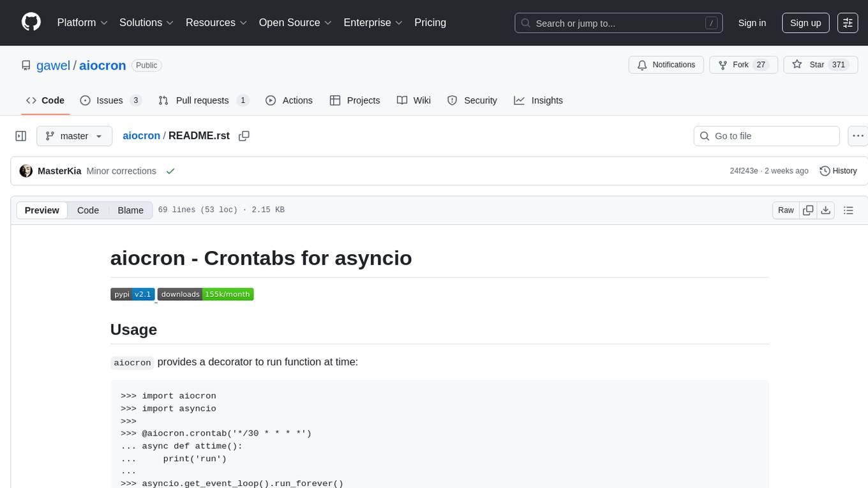The image size is (868, 488).
Task: Click the green commit status checkmark
Action: [170, 171]
